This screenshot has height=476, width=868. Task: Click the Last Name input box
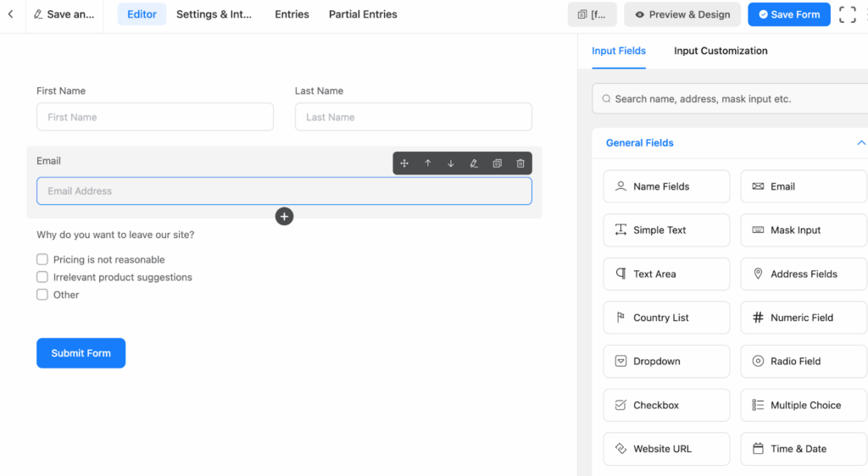pos(414,117)
